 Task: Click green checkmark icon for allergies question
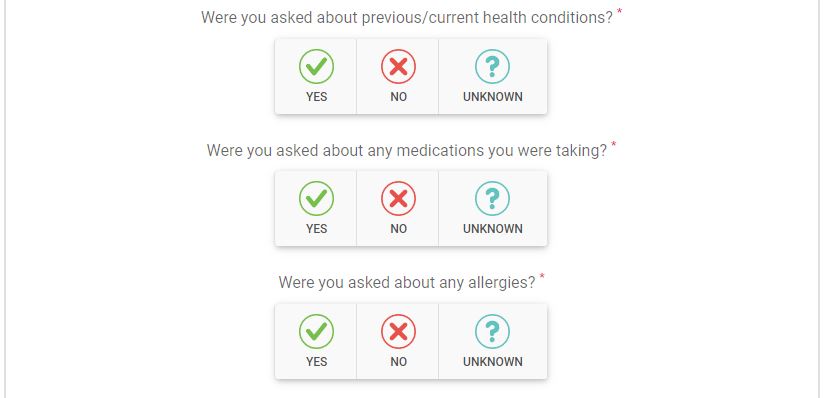(316, 331)
